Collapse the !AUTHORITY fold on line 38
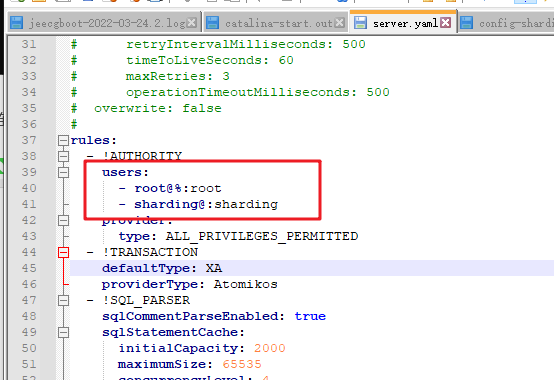The image size is (554, 380). pos(63,156)
